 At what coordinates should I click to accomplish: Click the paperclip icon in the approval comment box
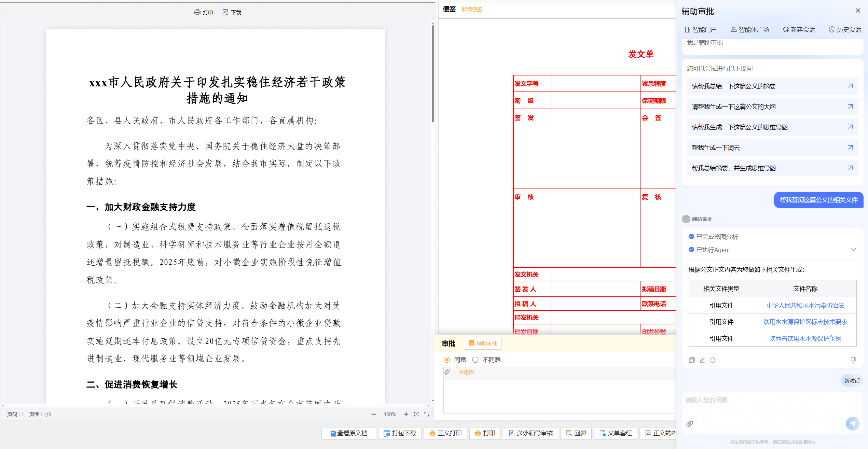tap(447, 372)
